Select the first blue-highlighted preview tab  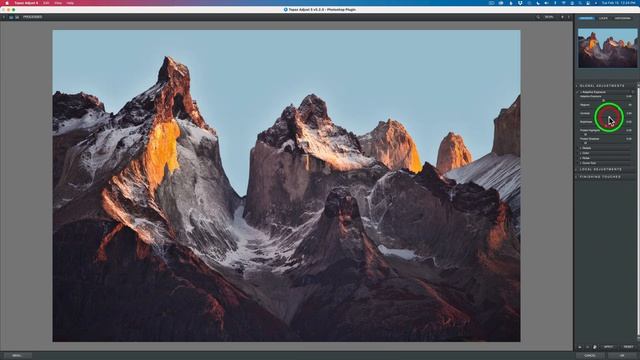(586, 18)
